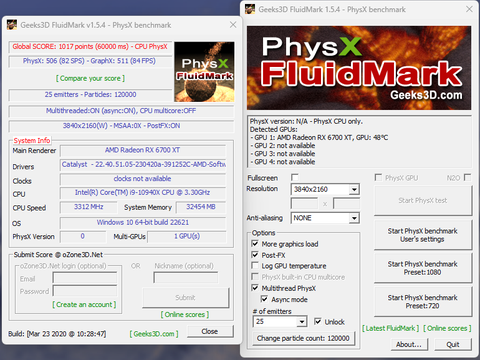The height and width of the screenshot is (360, 480).
Task: Click Main Renderer value AMD Radeon RX 6700 XT
Action: [x=143, y=150]
